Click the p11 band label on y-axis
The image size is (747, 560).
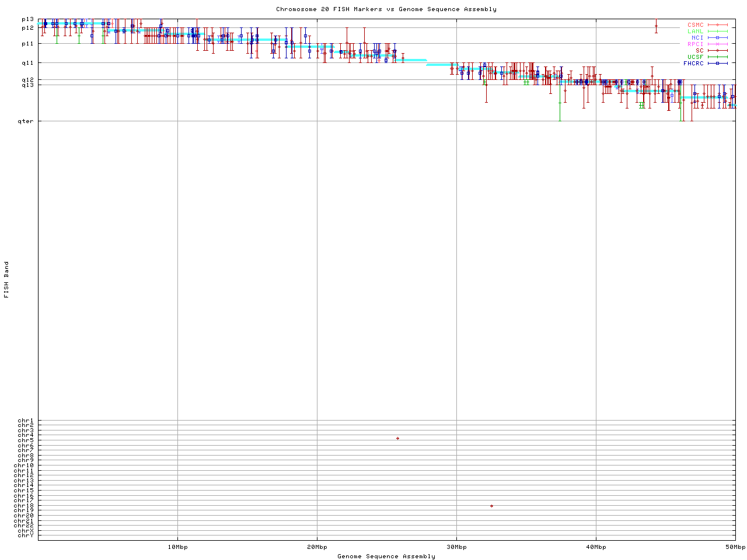point(27,44)
